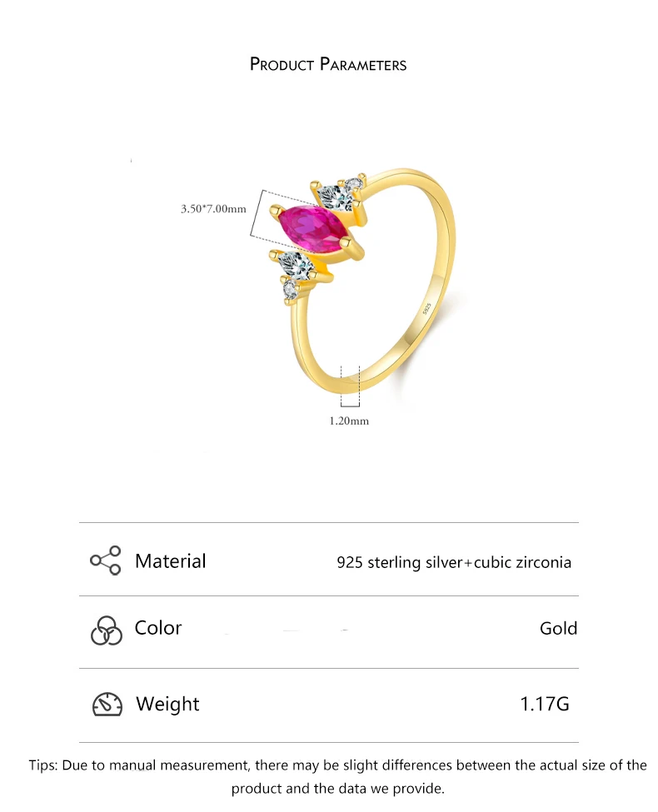Click the Material share-nodes icon

coord(105,560)
